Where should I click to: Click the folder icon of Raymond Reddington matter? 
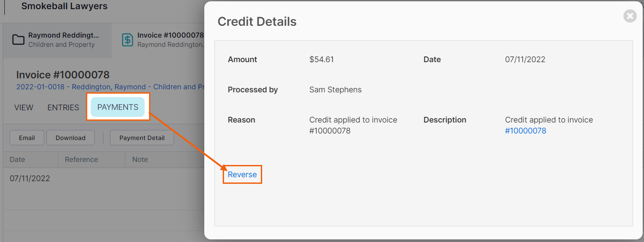pyautogui.click(x=18, y=40)
